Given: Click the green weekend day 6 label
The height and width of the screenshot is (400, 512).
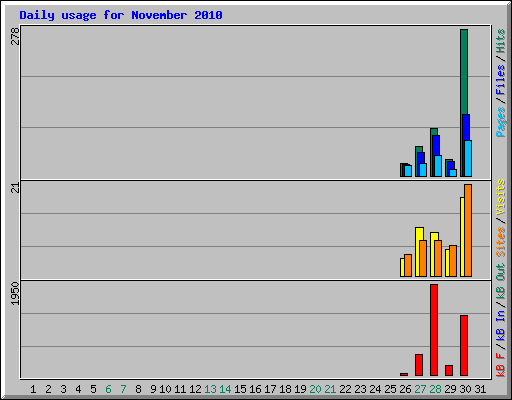Looking at the screenshot, I should [108, 389].
